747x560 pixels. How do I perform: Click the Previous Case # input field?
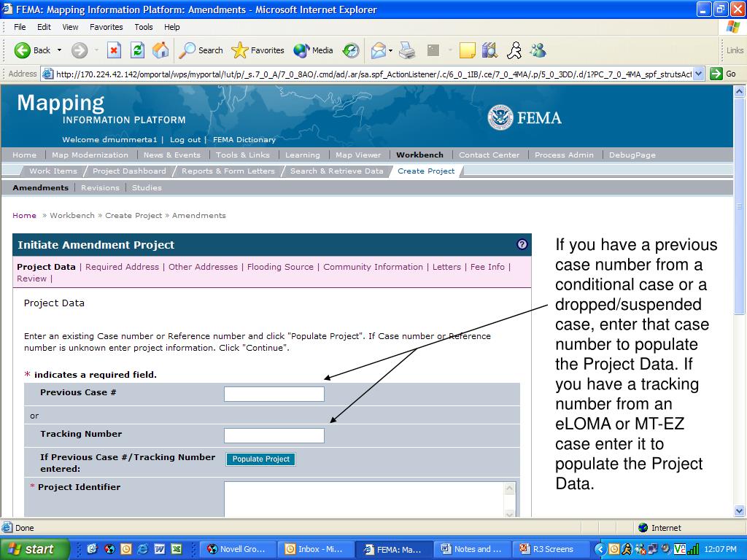click(274, 394)
